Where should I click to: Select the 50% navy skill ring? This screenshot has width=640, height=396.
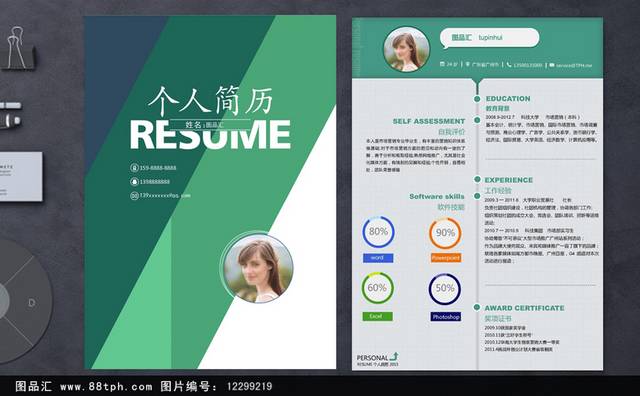[x=445, y=289]
